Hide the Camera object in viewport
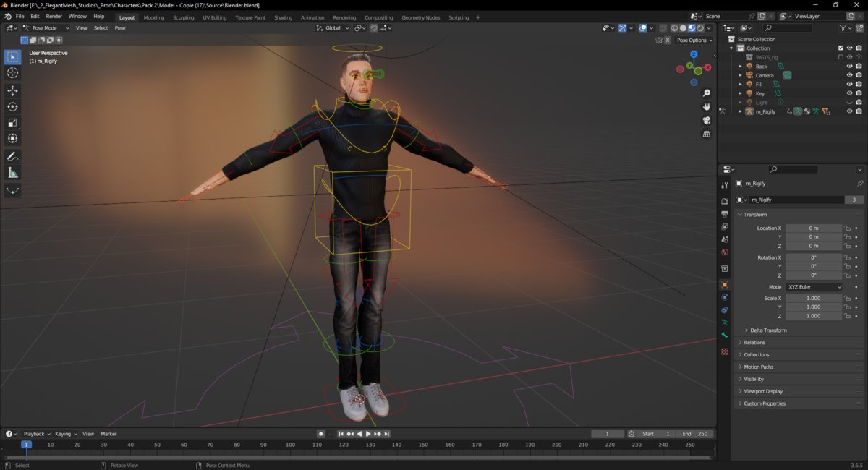Viewport: 868px width, 470px height. (849, 75)
